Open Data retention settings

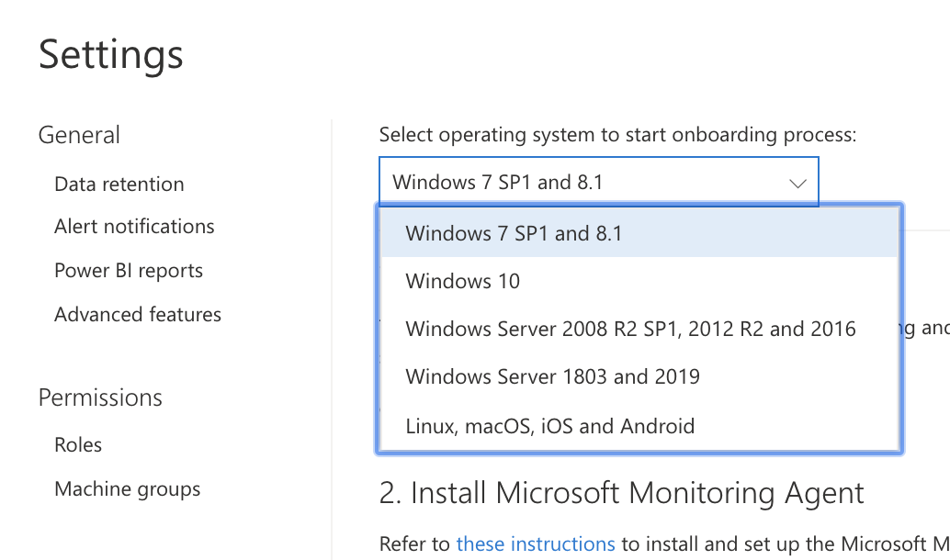[x=119, y=184]
